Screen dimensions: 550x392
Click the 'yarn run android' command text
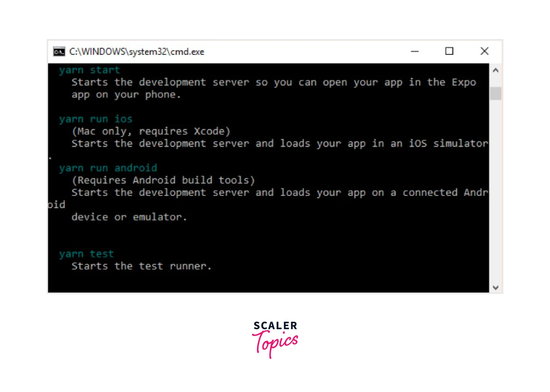click(x=108, y=168)
